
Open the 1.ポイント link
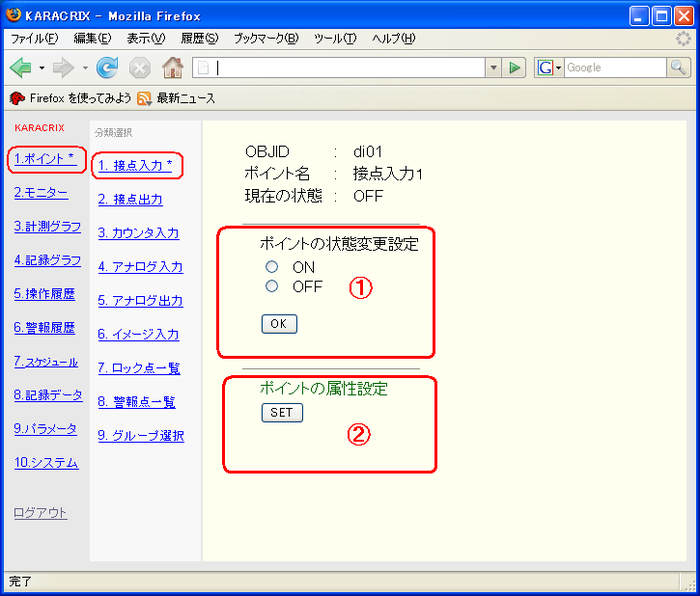click(x=44, y=158)
